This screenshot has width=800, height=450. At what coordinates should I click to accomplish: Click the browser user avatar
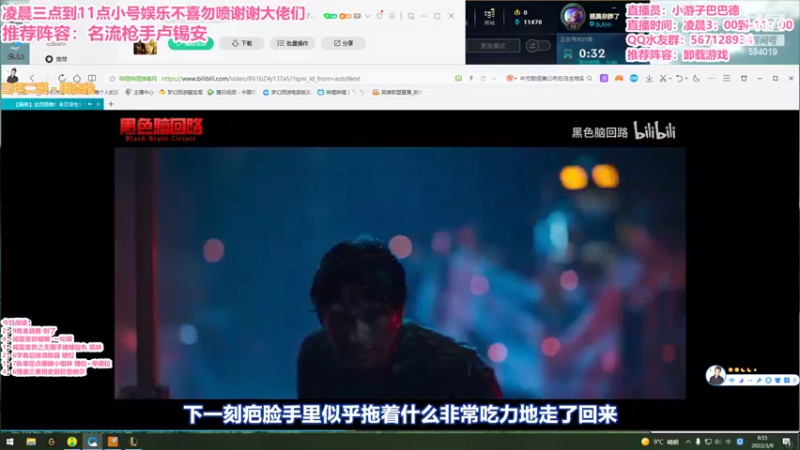pos(12,76)
